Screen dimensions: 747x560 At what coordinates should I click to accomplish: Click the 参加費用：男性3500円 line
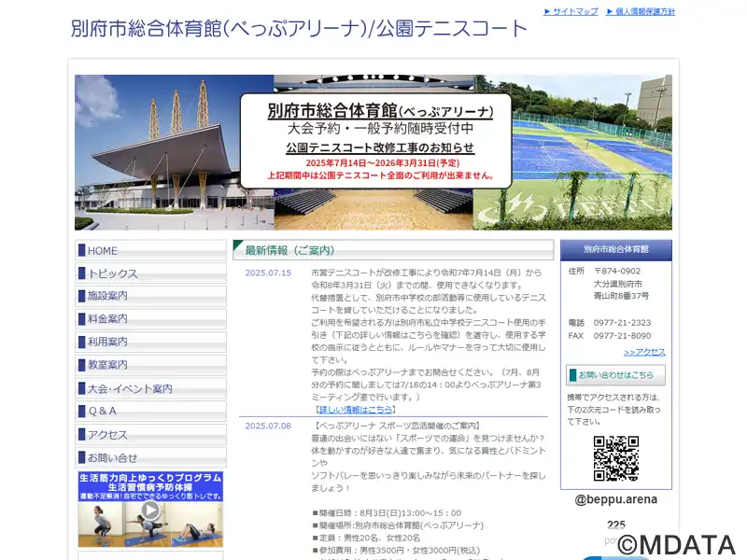(396, 550)
